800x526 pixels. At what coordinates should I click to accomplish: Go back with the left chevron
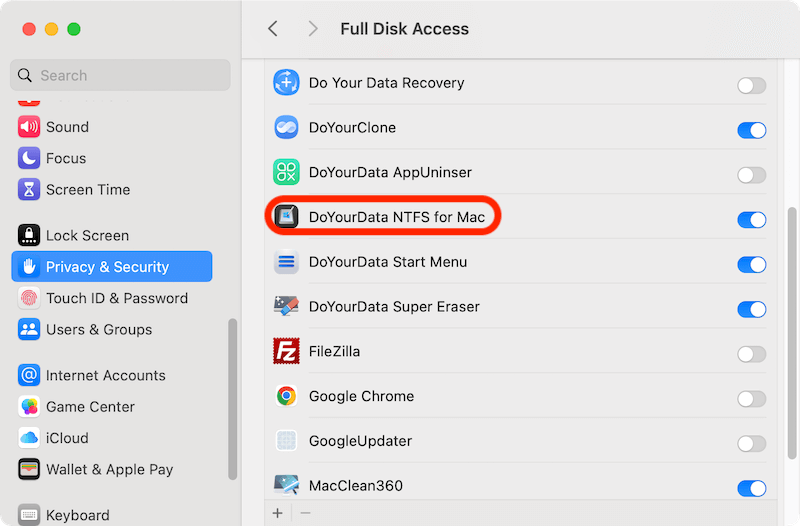(273, 29)
